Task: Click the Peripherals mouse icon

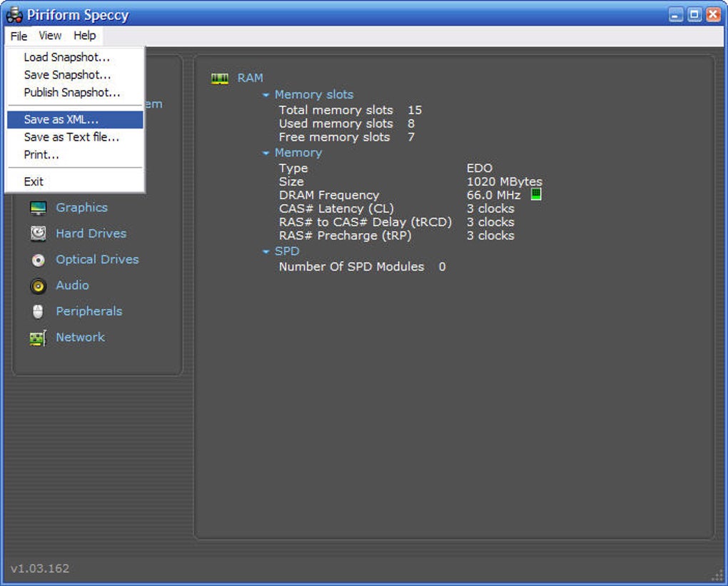Action: click(38, 312)
